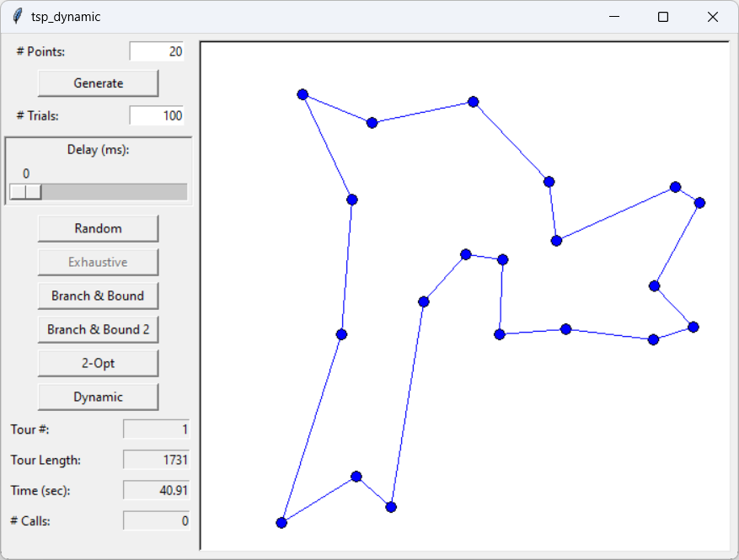739x560 pixels.
Task: Click the "Tour #:" label
Action: click(29, 429)
